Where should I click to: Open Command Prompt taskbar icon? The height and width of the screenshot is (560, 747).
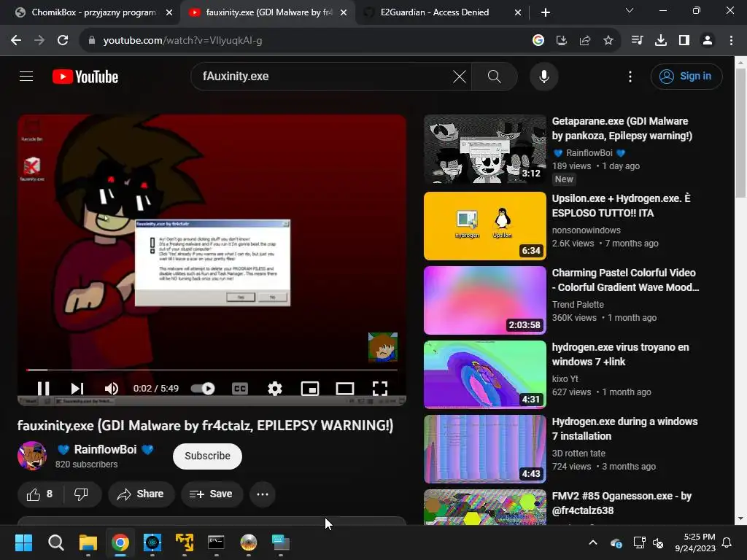coord(216,542)
